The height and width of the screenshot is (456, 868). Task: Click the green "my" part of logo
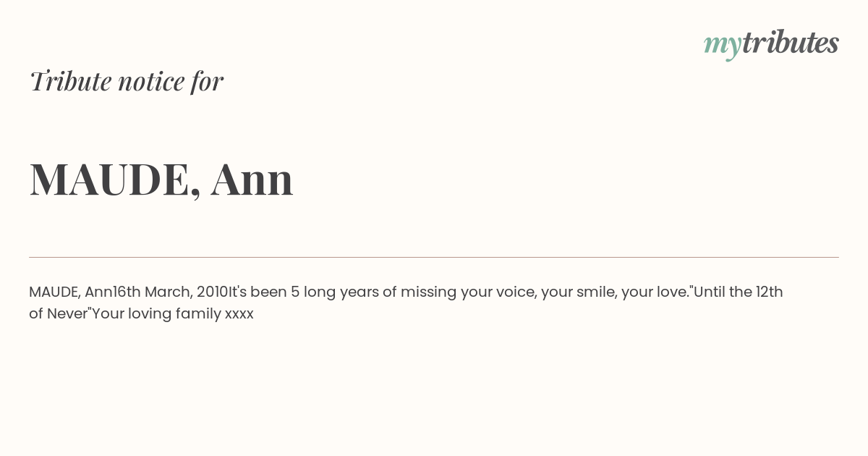click(722, 46)
